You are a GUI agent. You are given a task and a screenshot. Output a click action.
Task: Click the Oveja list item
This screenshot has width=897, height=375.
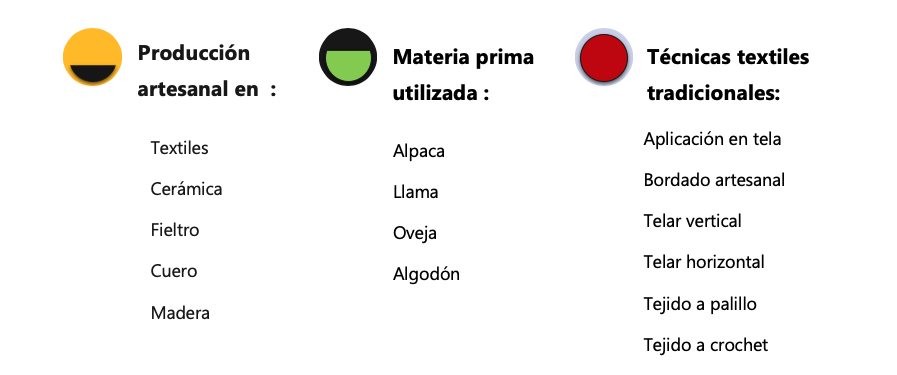coord(415,233)
